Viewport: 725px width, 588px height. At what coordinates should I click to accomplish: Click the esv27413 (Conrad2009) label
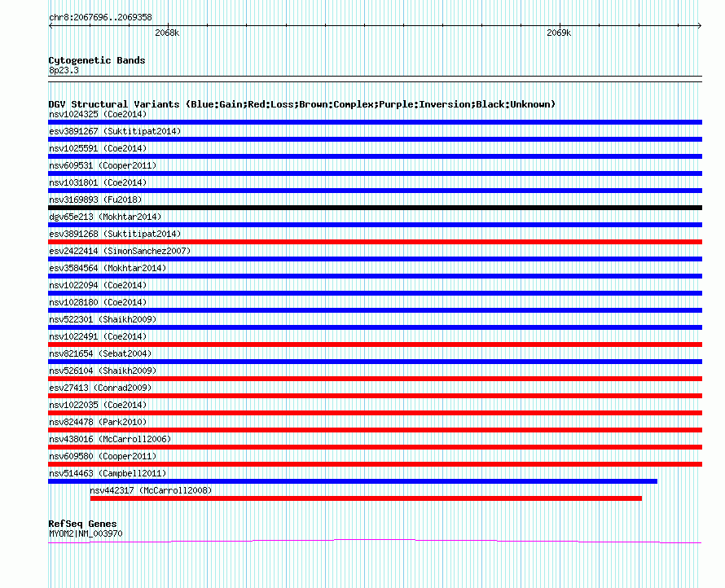coord(100,388)
